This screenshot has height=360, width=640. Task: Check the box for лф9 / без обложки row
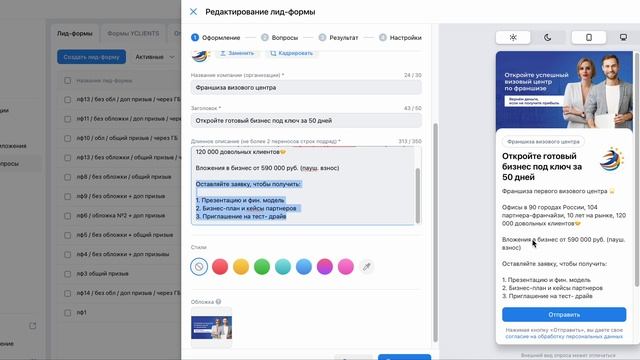tap(67, 196)
